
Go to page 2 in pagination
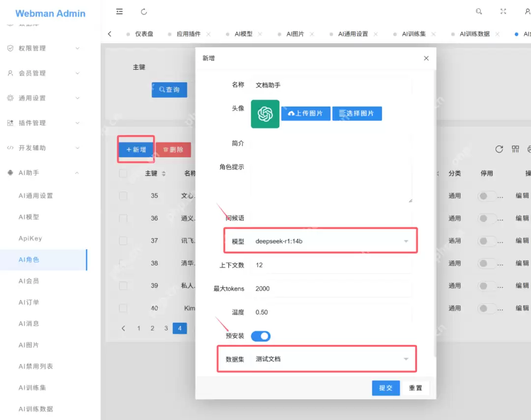pos(152,328)
